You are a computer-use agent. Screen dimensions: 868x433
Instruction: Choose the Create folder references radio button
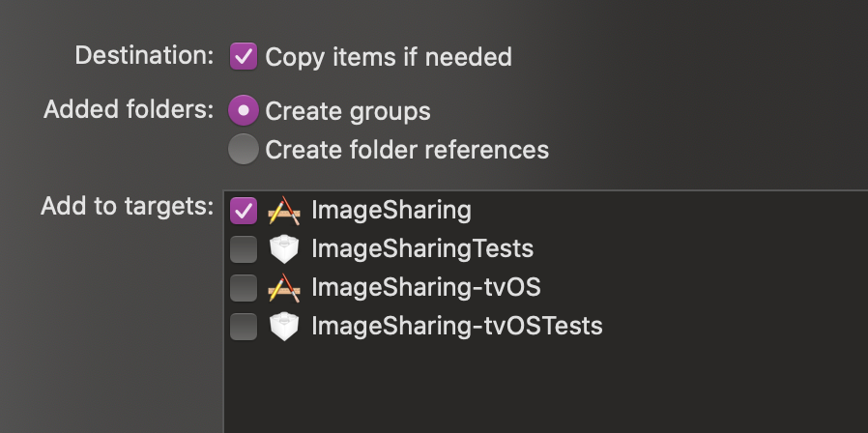point(244,149)
